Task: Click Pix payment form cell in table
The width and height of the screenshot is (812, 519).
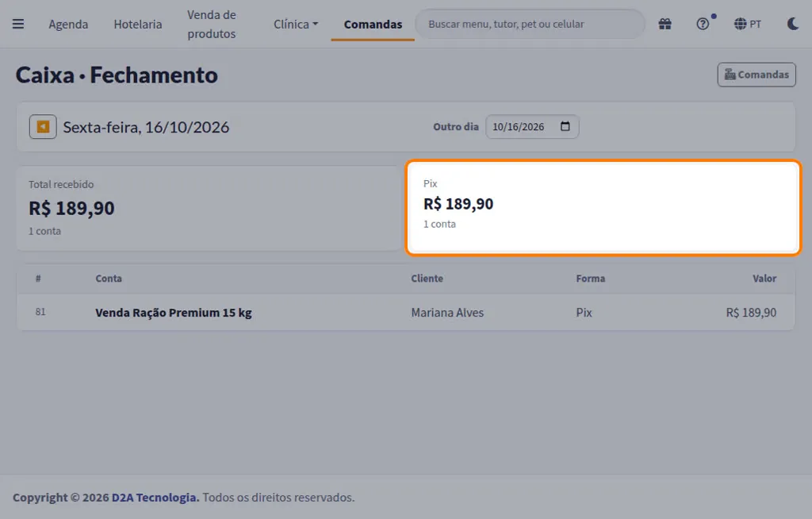Action: pyautogui.click(x=584, y=313)
